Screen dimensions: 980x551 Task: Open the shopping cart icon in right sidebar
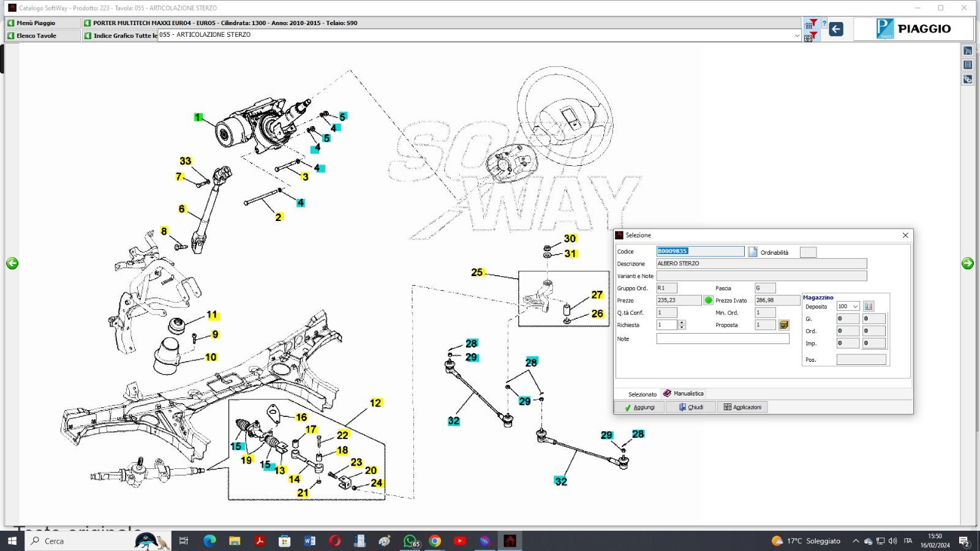pos(968,51)
